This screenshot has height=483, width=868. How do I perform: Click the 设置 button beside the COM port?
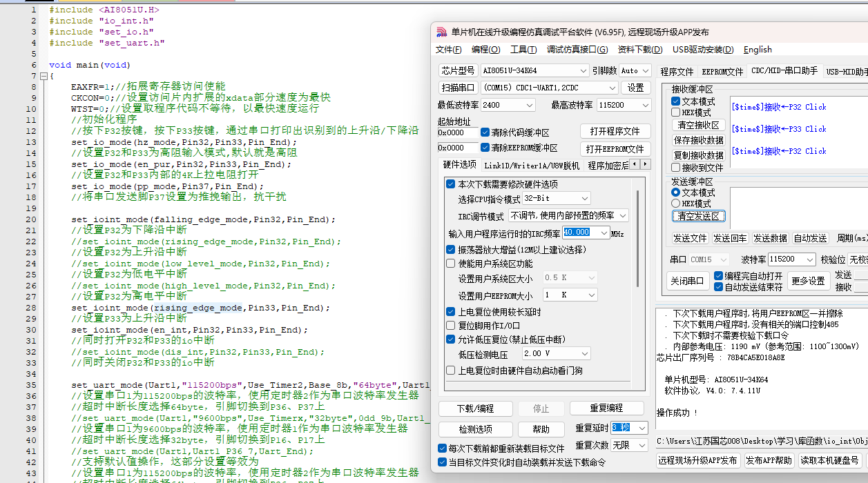[636, 88]
